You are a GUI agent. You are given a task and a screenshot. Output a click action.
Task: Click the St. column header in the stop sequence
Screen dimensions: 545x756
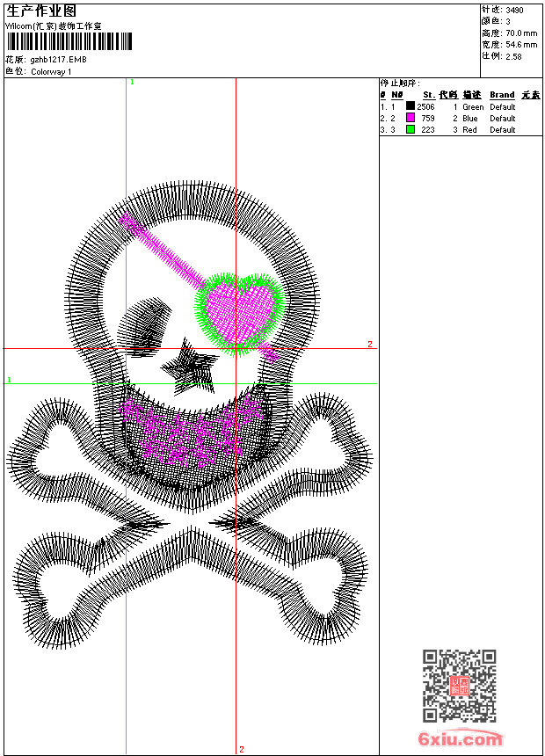[428, 95]
